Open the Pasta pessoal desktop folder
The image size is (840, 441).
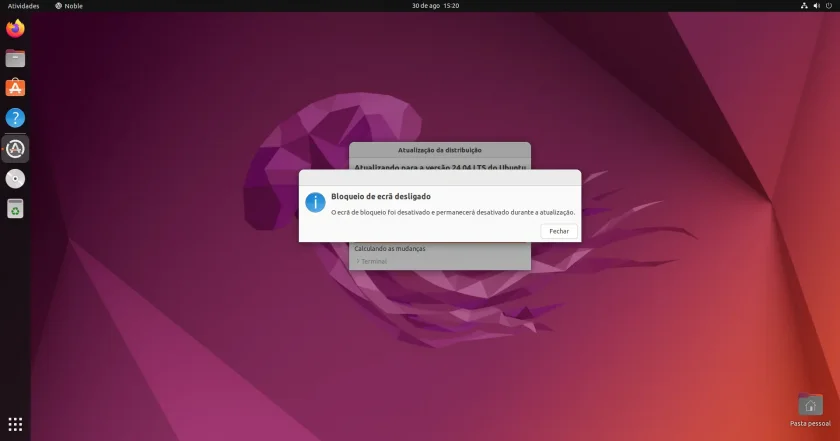[810, 410]
